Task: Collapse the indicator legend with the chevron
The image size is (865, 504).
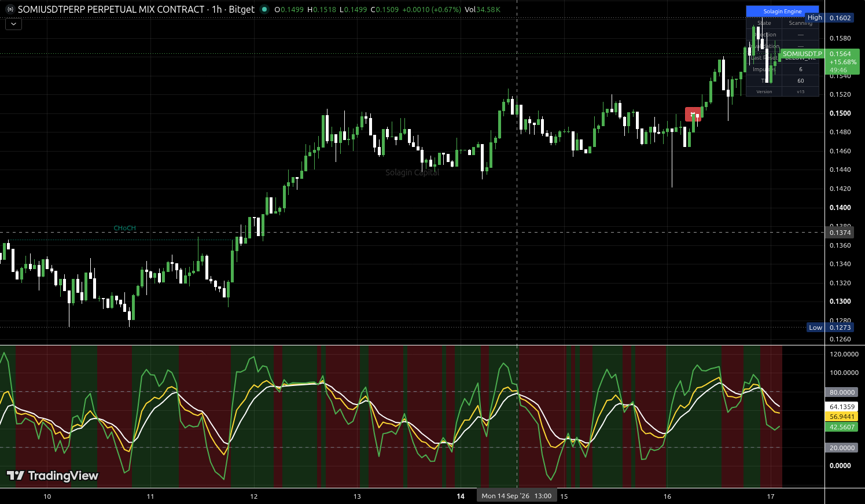Action: click(13, 24)
